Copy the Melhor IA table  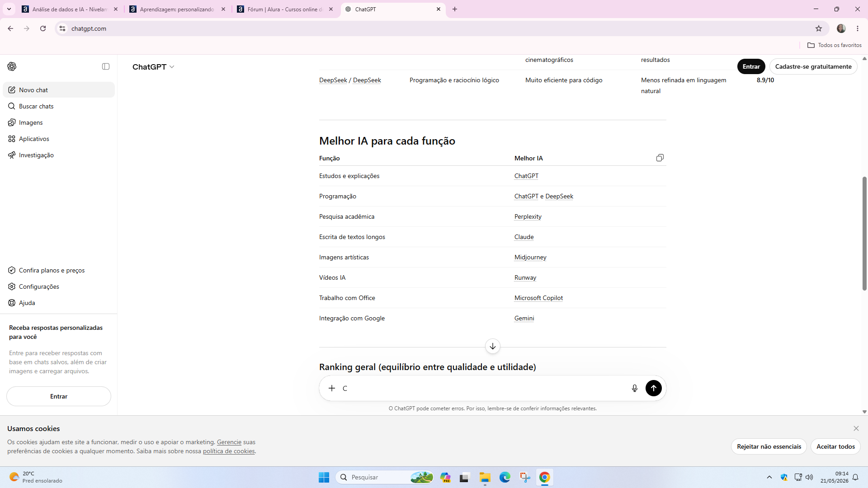click(660, 158)
